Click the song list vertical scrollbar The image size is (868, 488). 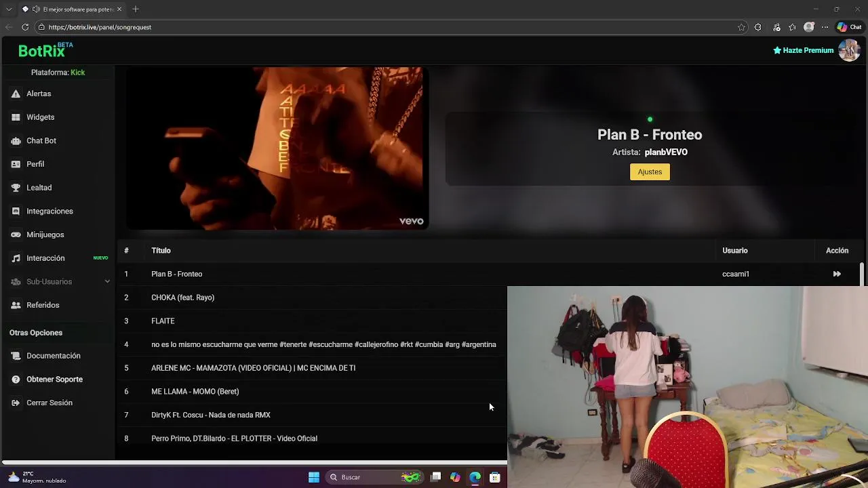[x=862, y=274]
